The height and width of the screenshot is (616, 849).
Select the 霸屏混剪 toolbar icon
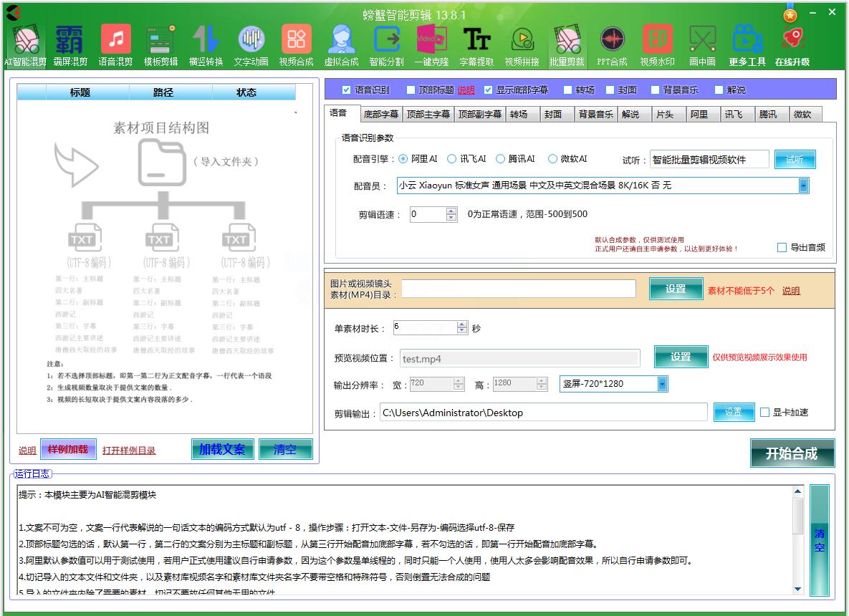70,45
